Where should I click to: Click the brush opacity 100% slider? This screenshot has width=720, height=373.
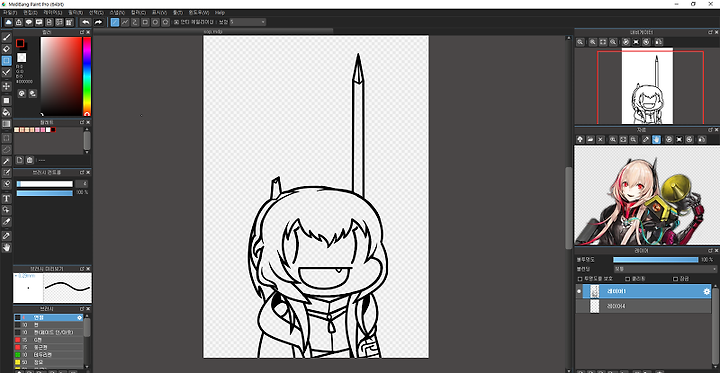[x=45, y=193]
